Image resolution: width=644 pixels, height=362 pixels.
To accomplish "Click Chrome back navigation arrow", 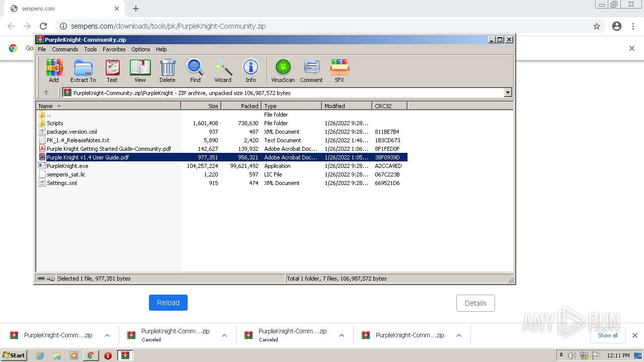I will click(x=11, y=26).
